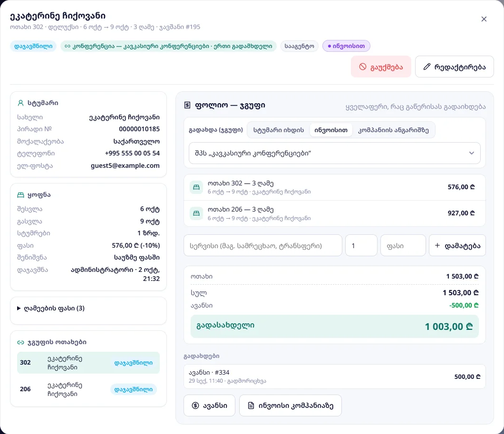
Task: Click the amount due 1 003,00 ₾
Action: coord(449,327)
